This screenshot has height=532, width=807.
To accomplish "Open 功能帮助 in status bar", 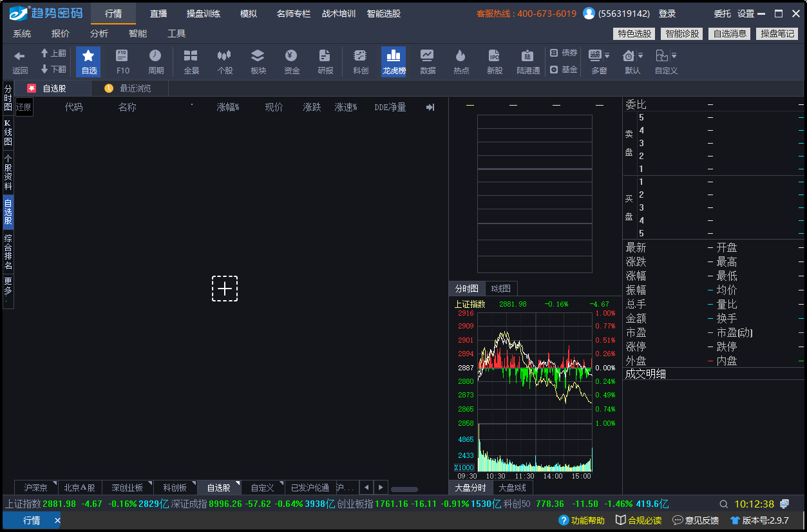I will (x=582, y=520).
